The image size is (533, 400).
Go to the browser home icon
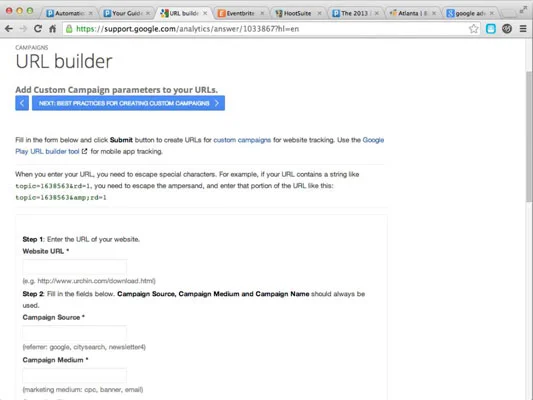pyautogui.click(x=52, y=29)
